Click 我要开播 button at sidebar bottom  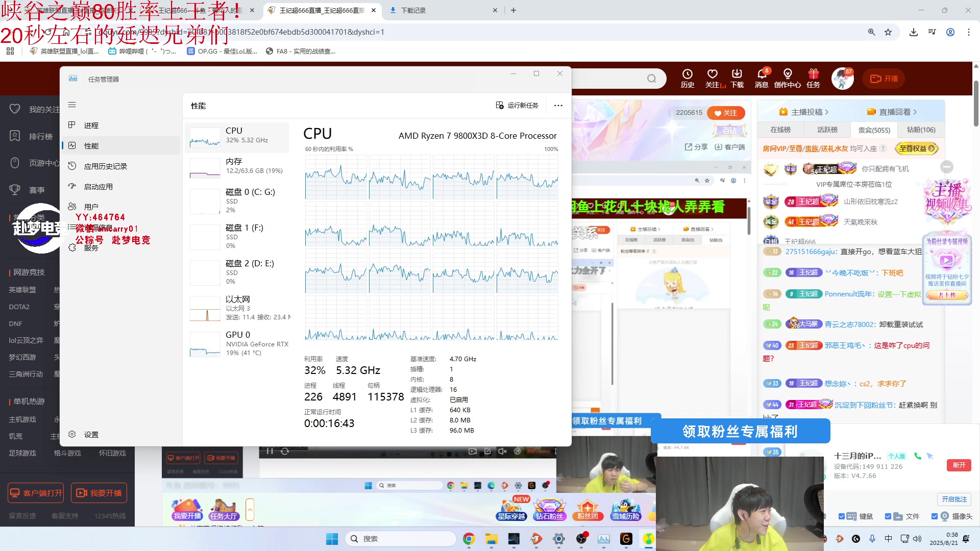(x=99, y=493)
